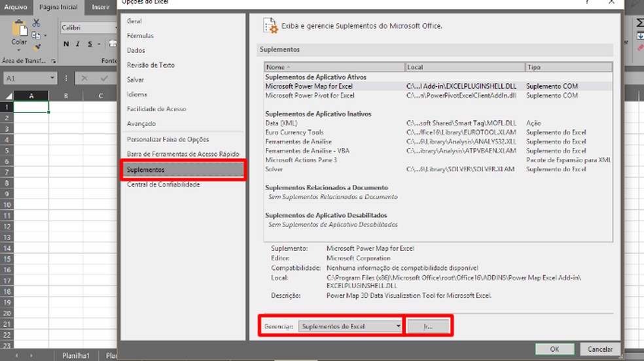Select the Salvar options category
Screen dimensions: 644x361
coord(183,80)
